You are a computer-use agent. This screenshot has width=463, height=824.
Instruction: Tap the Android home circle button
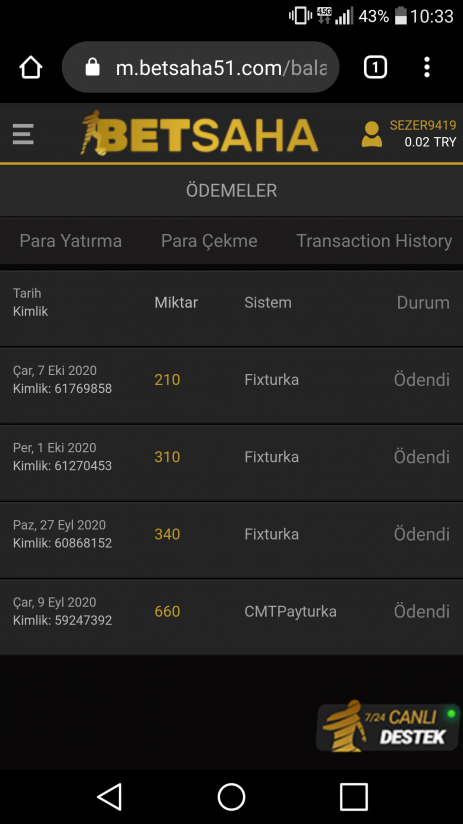coord(231,797)
